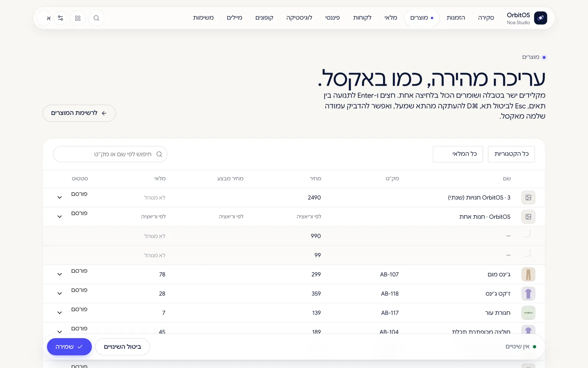Click the ביטול השינויים button
588x368 pixels.
(x=122, y=347)
